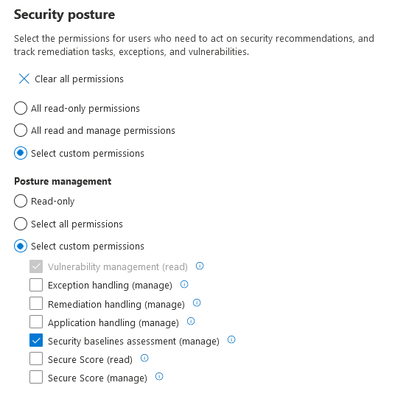Click info icon for Security baselines assessment
The width and height of the screenshot is (400, 401).
[x=231, y=340]
